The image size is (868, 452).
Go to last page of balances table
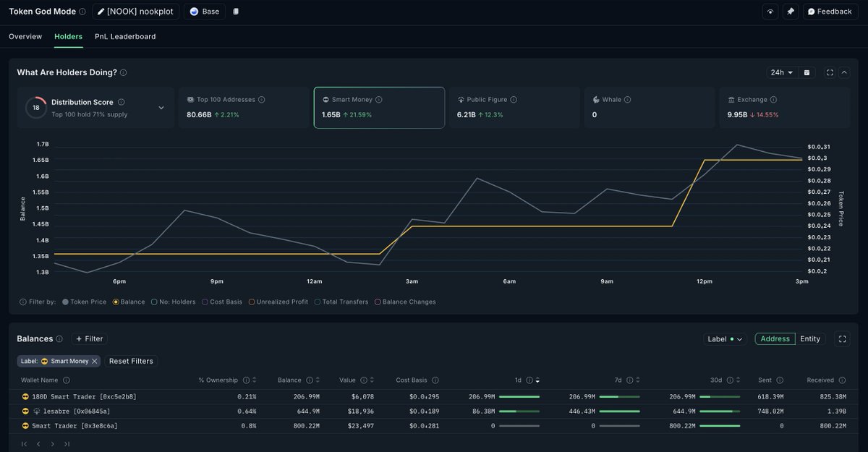67,444
